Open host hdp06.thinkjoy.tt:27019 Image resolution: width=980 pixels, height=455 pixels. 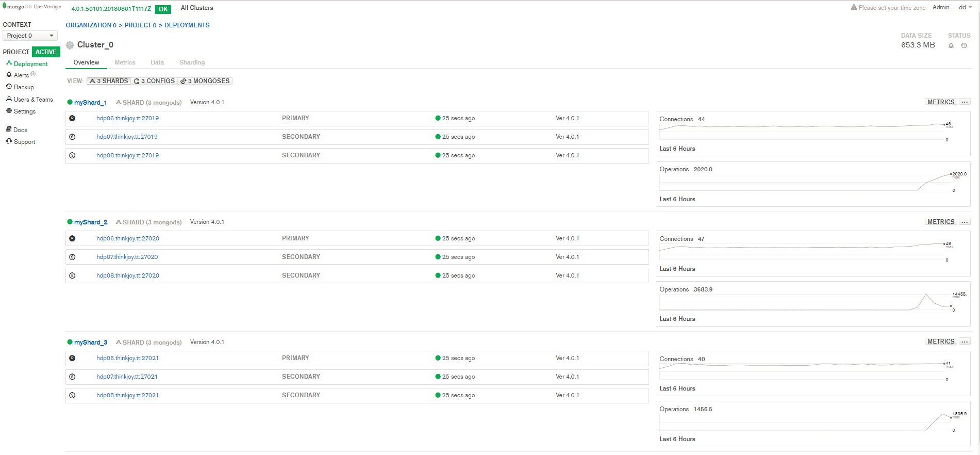[127, 118]
